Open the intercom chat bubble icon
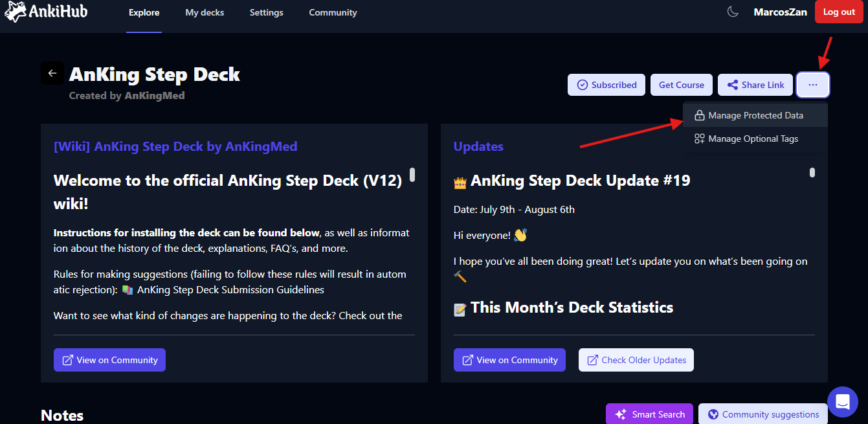 pos(842,402)
